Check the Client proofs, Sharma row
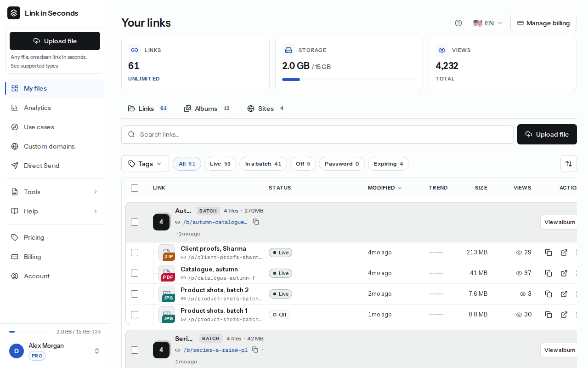This screenshot has height=368, width=588. coord(135,253)
